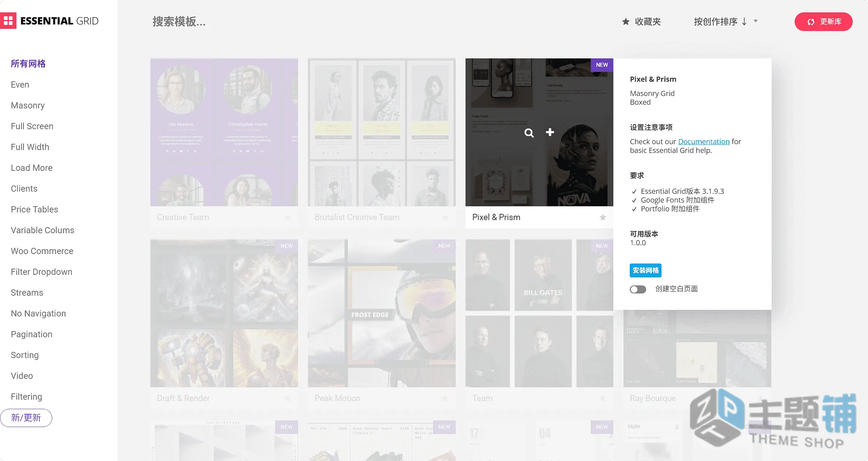The height and width of the screenshot is (461, 868).
Task: Select the Pagination category
Action: [x=32, y=334]
